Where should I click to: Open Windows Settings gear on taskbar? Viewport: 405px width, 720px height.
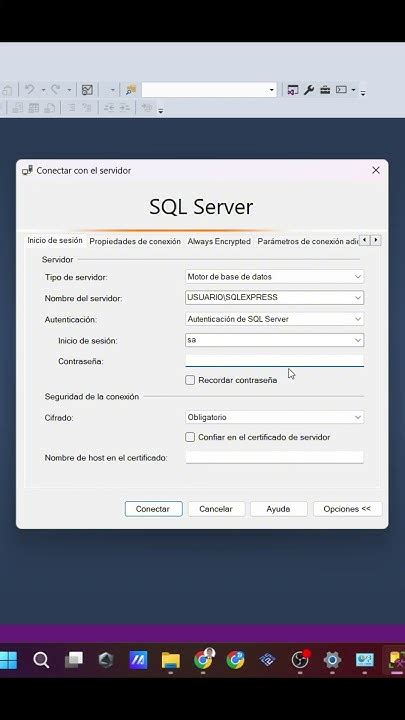[332, 660]
